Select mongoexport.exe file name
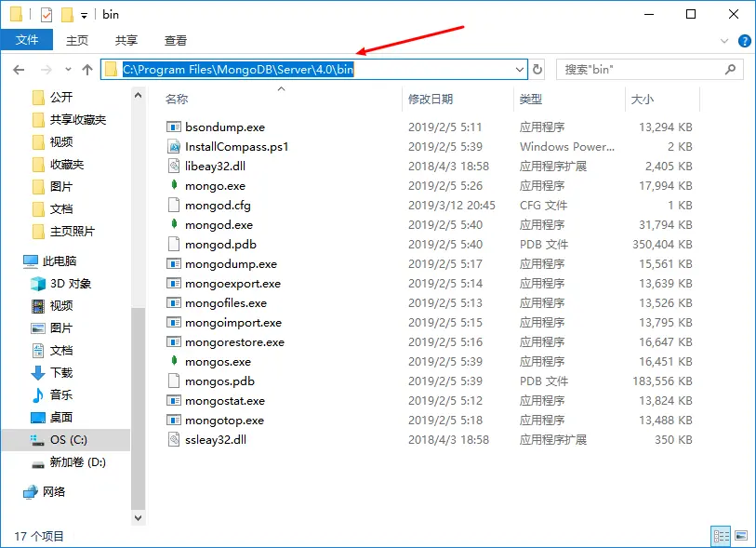 pos(232,284)
